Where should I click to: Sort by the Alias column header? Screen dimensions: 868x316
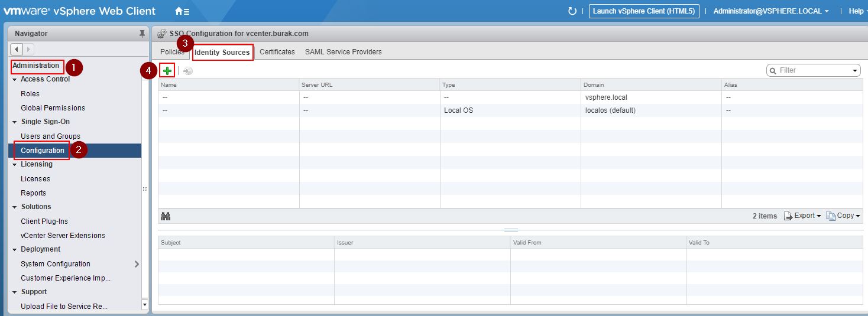[x=792, y=84]
